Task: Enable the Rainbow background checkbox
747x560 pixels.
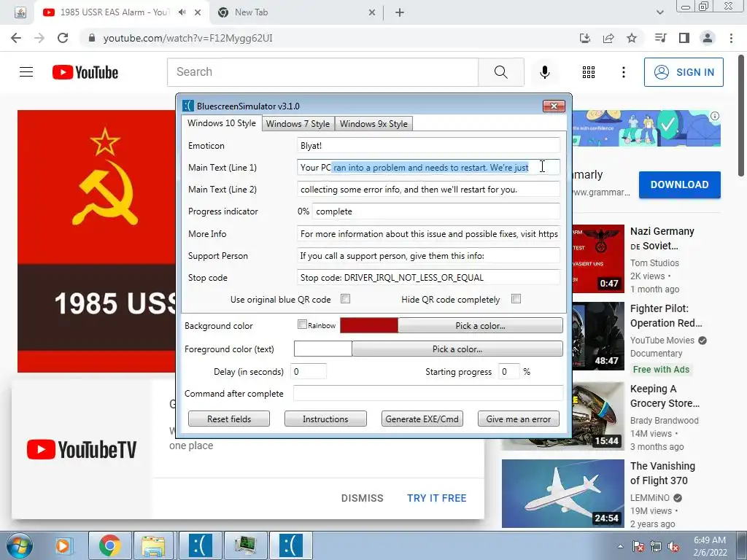Action: click(302, 324)
